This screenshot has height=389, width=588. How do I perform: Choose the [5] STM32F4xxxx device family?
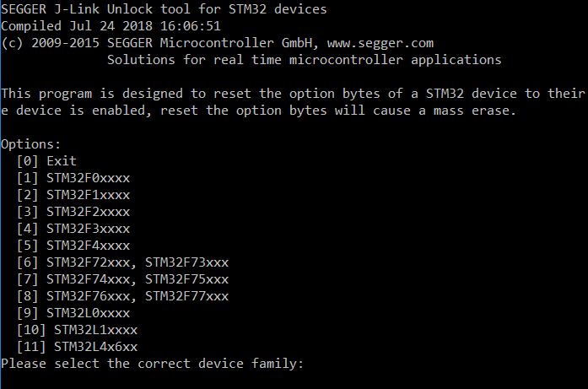[x=73, y=245]
